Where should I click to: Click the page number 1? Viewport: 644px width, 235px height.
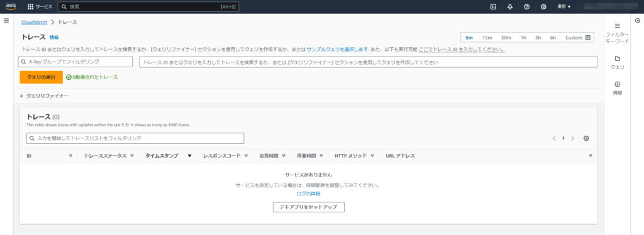point(563,138)
